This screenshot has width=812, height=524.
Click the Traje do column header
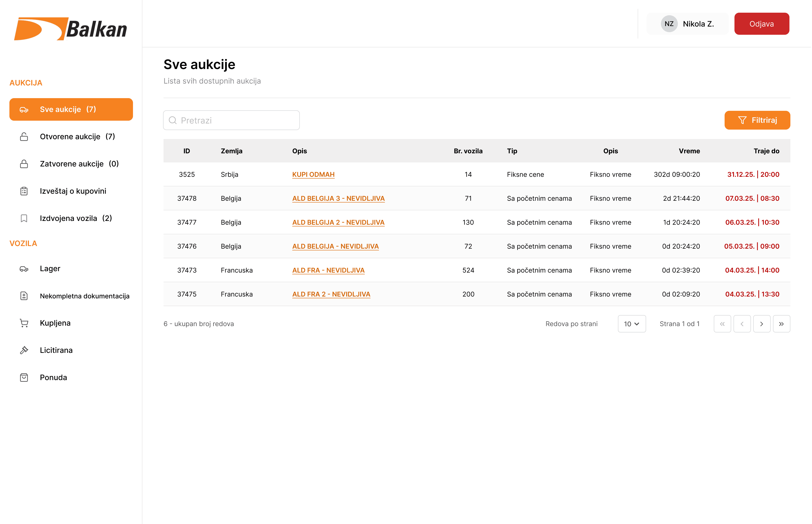[x=766, y=151]
